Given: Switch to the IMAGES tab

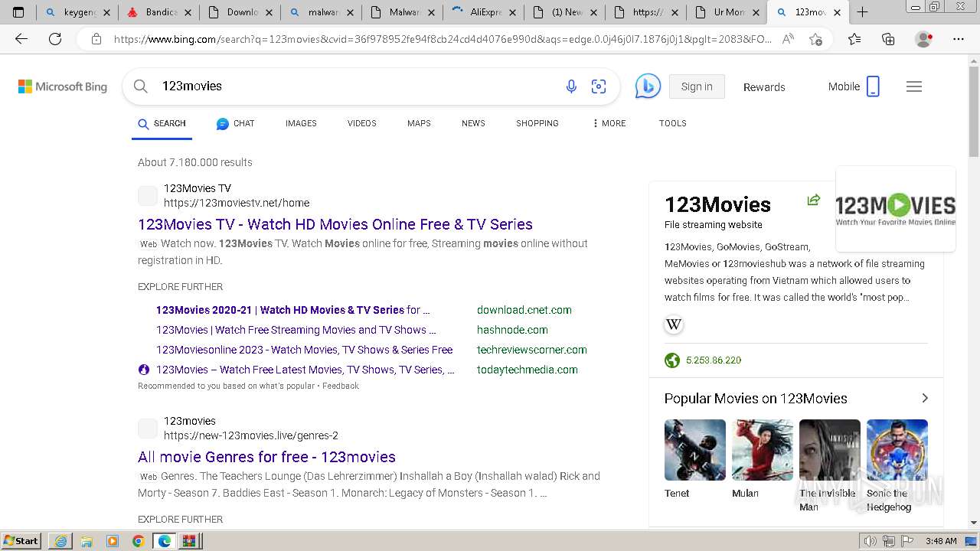Looking at the screenshot, I should [301, 123].
